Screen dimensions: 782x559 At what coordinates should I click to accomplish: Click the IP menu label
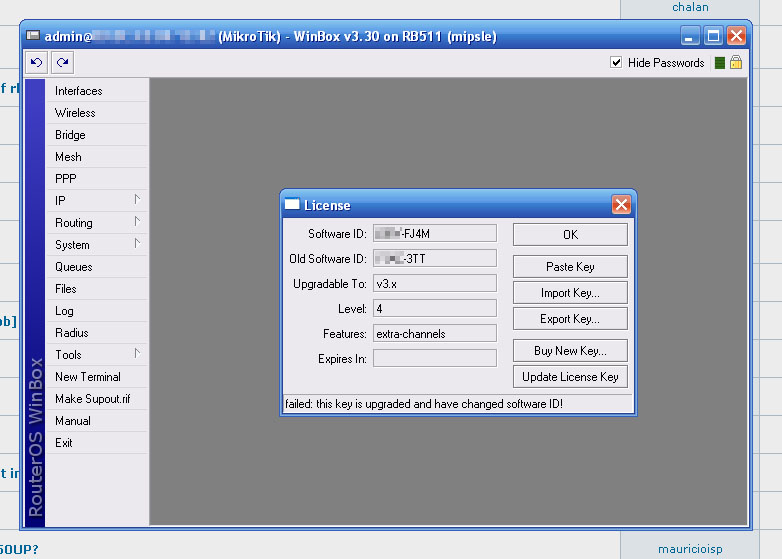(x=60, y=200)
